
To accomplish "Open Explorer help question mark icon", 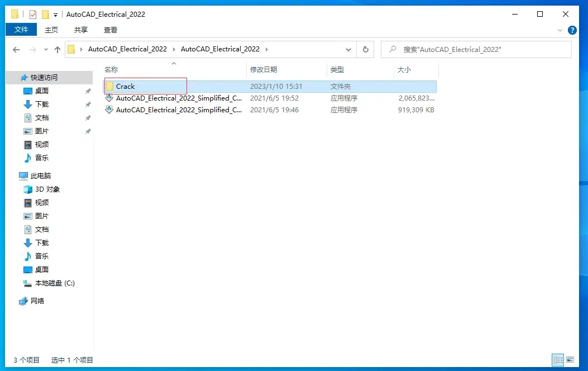I will click(572, 30).
